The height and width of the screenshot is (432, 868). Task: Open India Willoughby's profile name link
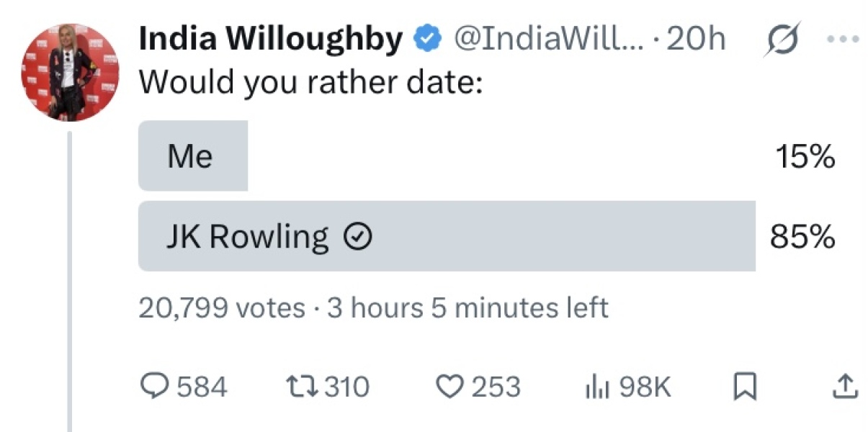[x=270, y=40]
